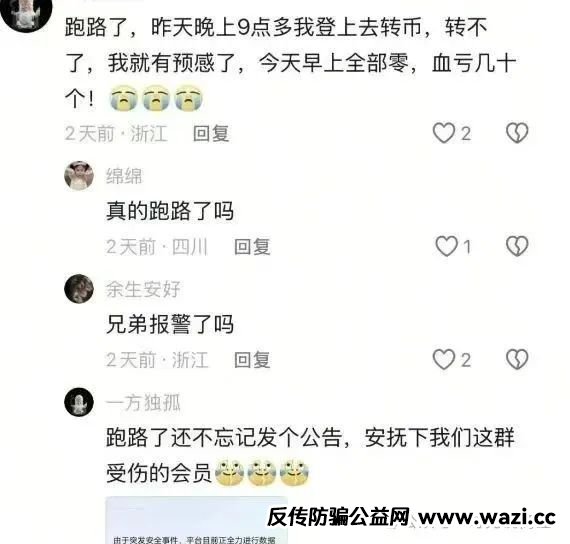Screen dimensions: 570x544
Task: Open username 余生安好
Action: click(143, 290)
